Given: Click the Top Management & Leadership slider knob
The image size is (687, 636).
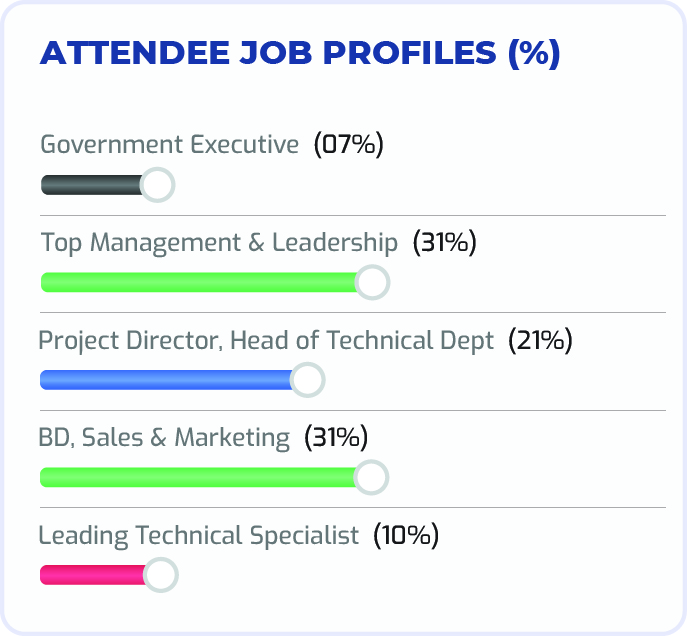Looking at the screenshot, I should 372,282.
